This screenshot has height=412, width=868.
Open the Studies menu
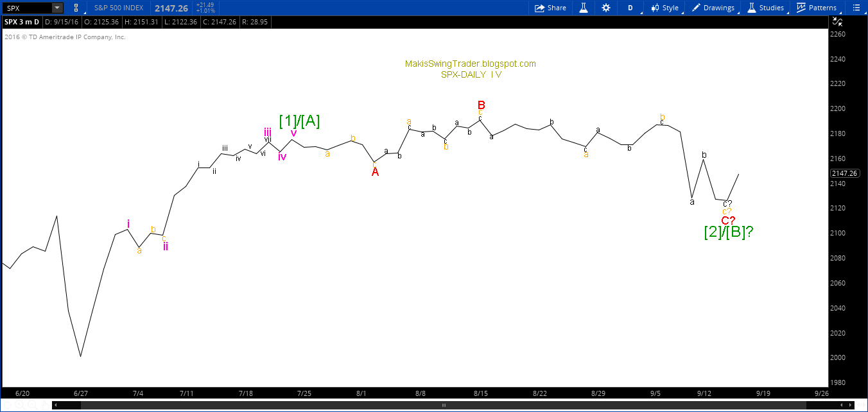765,8
